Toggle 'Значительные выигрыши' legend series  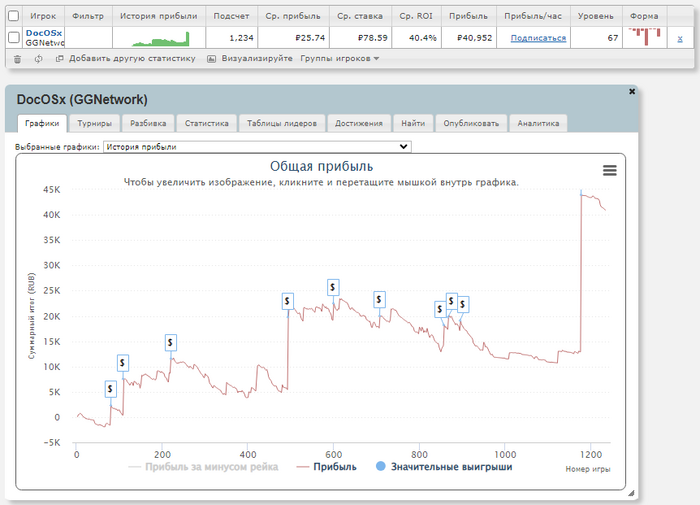tap(444, 467)
